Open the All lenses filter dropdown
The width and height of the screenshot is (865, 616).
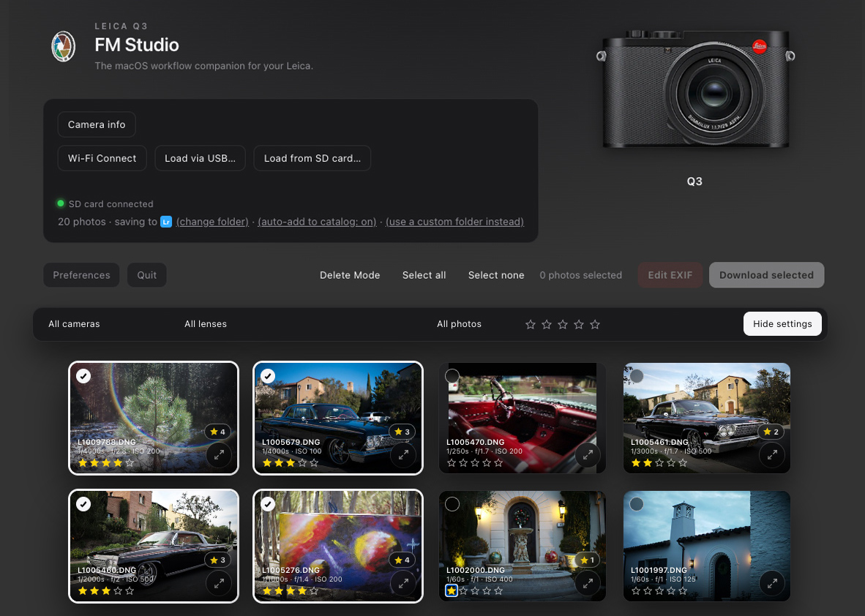205,324
